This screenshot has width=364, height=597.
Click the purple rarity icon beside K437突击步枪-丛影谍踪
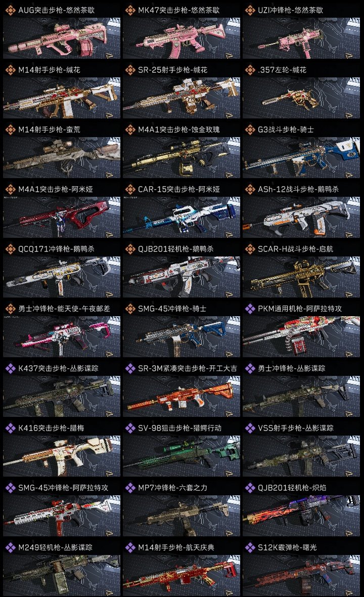(10, 368)
